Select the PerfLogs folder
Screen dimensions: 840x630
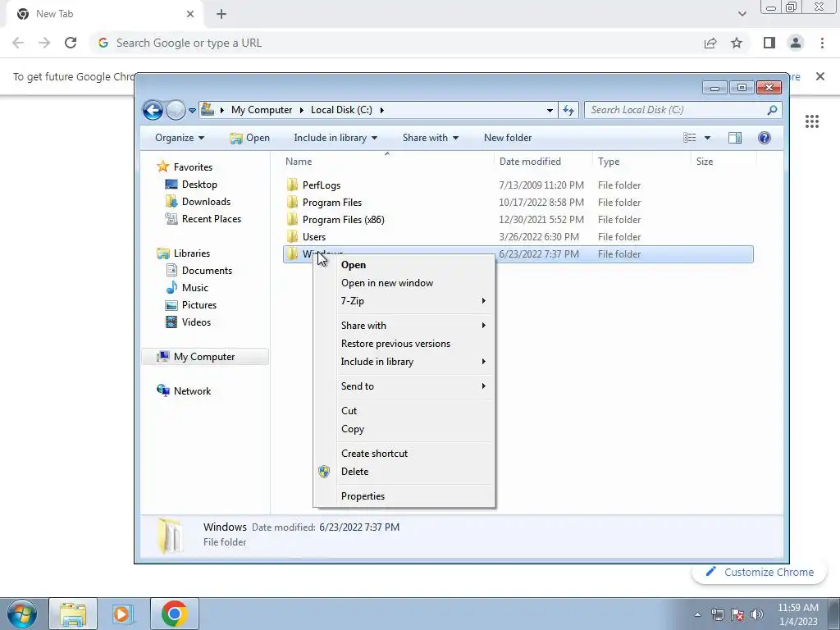click(518, 185)
